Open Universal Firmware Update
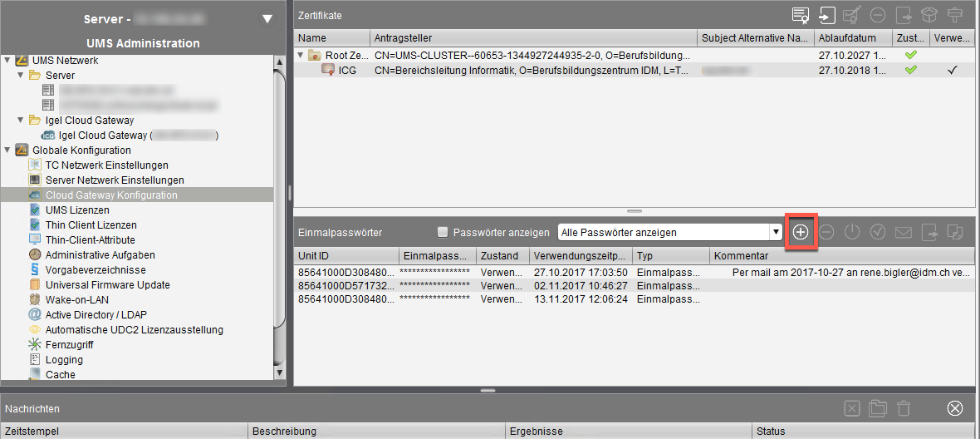This screenshot has height=439, width=980. [x=107, y=285]
